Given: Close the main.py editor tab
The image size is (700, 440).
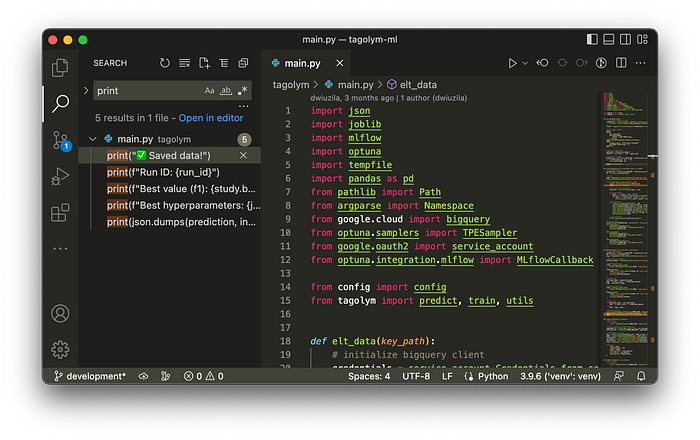Looking at the screenshot, I should [x=340, y=63].
